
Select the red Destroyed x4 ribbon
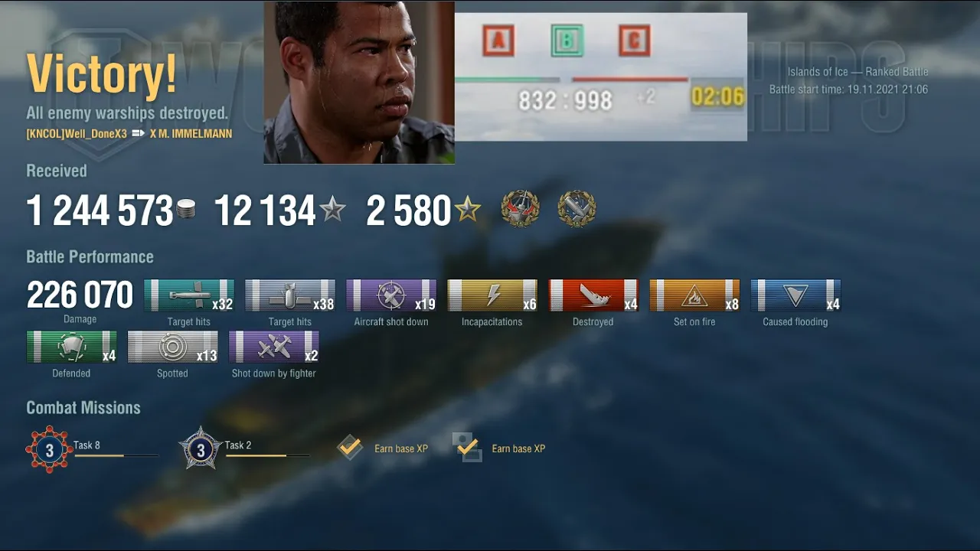pyautogui.click(x=593, y=295)
